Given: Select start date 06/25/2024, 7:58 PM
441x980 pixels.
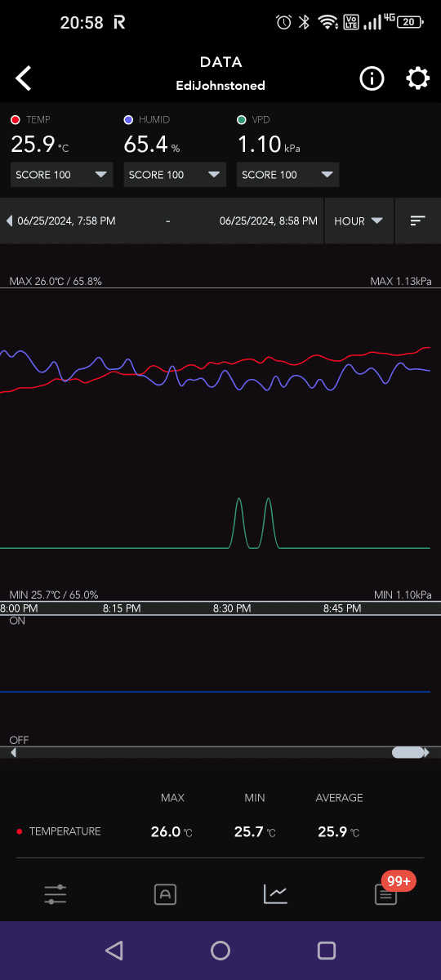Looking at the screenshot, I should tap(66, 220).
